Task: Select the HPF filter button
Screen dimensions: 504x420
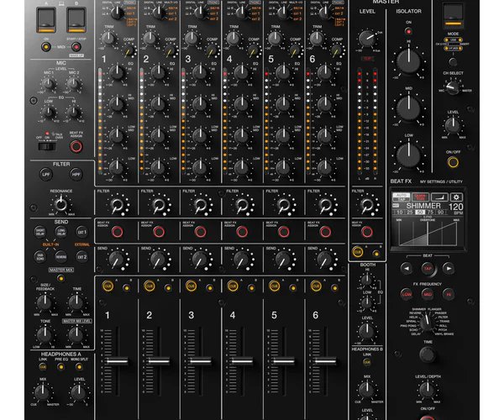Action: [x=76, y=174]
